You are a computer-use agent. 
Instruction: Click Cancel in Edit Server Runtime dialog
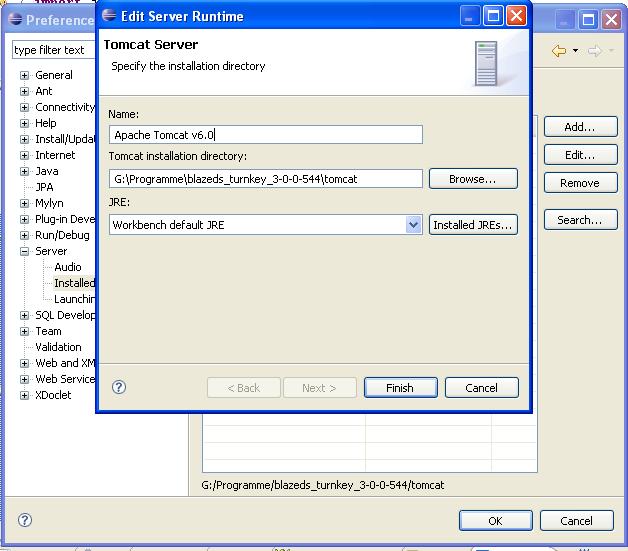click(481, 388)
